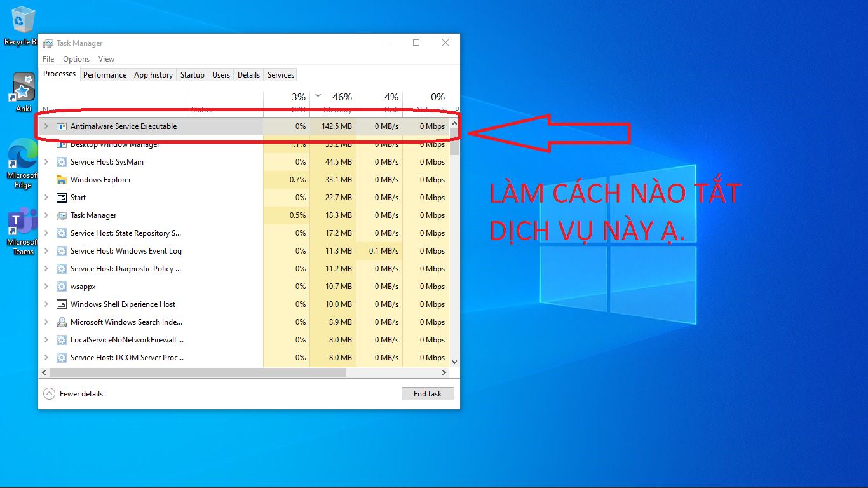The height and width of the screenshot is (488, 868).
Task: Click the wsappx gear icon
Action: [61, 287]
